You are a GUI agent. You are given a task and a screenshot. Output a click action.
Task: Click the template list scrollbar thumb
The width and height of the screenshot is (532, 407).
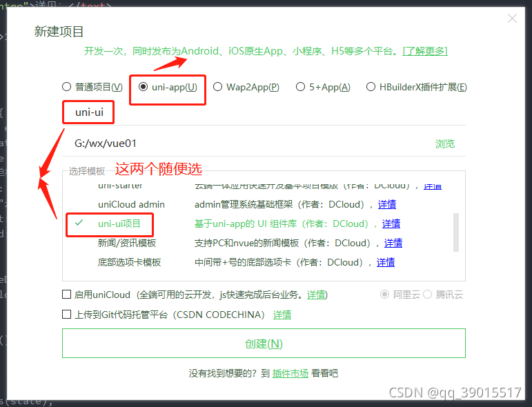tap(456, 232)
